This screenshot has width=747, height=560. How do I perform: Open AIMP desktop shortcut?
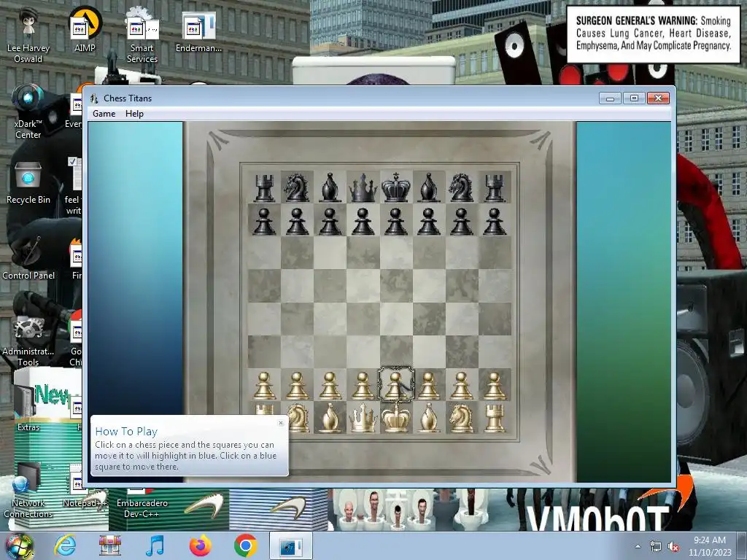[85, 29]
